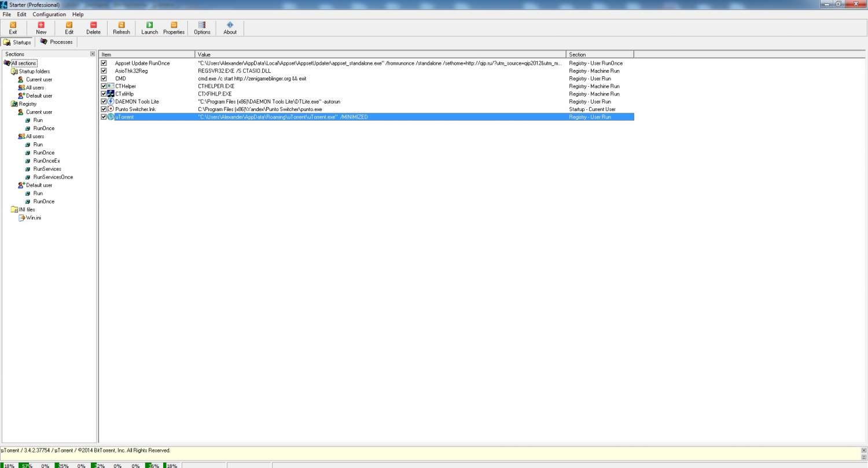Switch to the Startups tab
Screen dimensions: 868x468
[18, 42]
